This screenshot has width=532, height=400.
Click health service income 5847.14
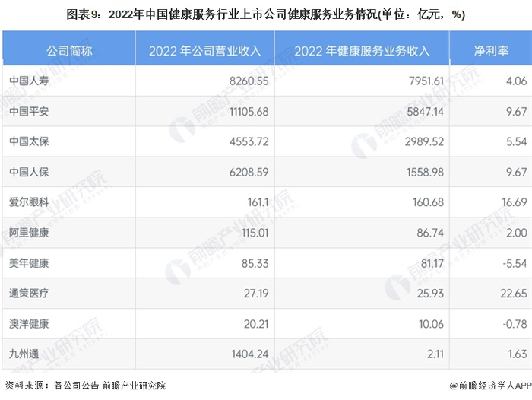(x=425, y=112)
